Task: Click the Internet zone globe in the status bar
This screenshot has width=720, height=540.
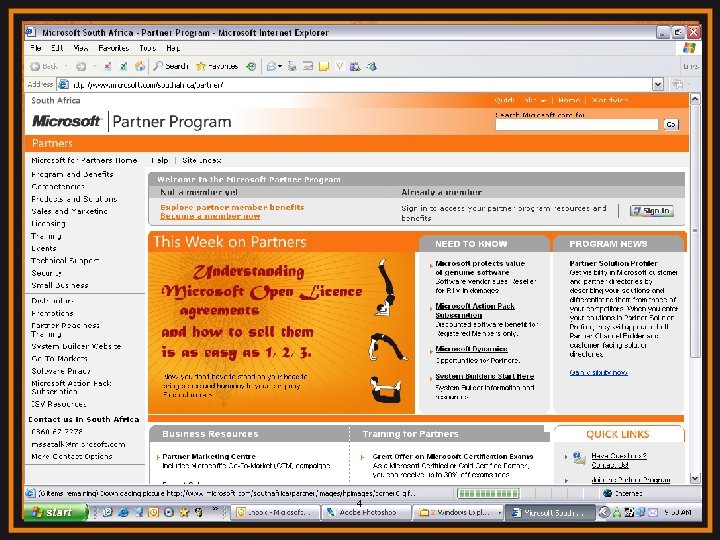Action: pos(608,493)
